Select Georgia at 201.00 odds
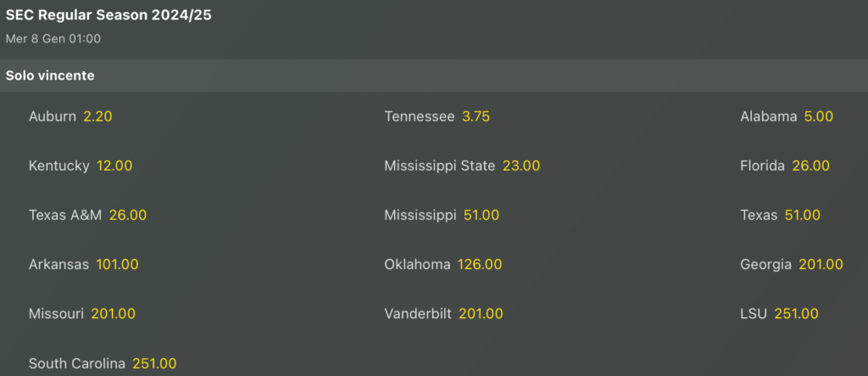 (820, 264)
